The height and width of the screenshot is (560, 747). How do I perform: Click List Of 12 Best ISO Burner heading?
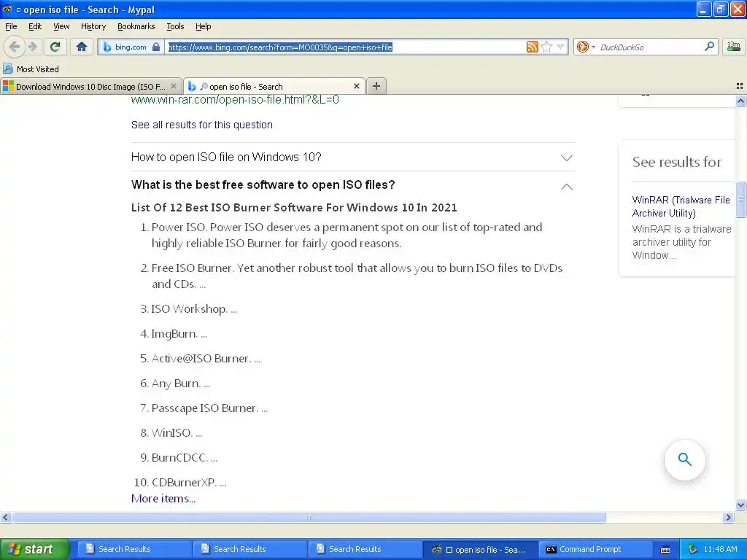[294, 208]
